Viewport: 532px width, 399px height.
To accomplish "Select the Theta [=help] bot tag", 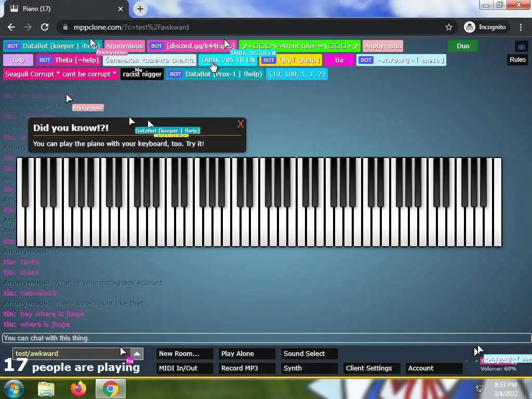I will (68, 60).
